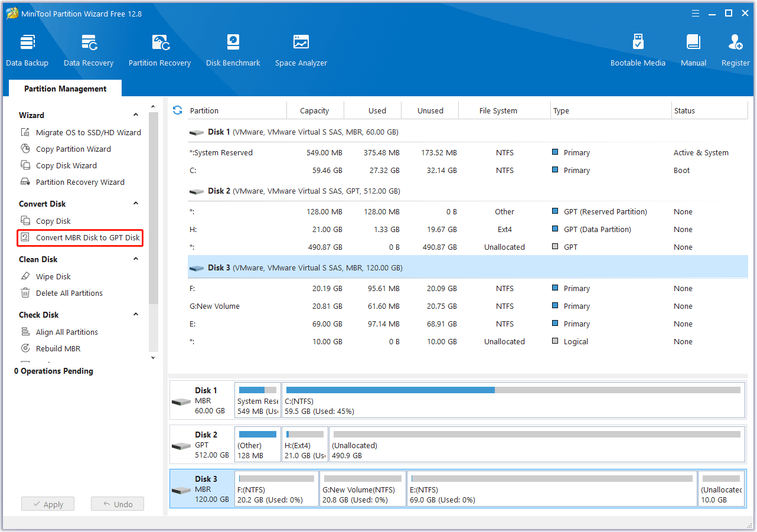
Task: Select the 490.9 GB Unallocated block in Disk 2 map
Action: [x=537, y=444]
